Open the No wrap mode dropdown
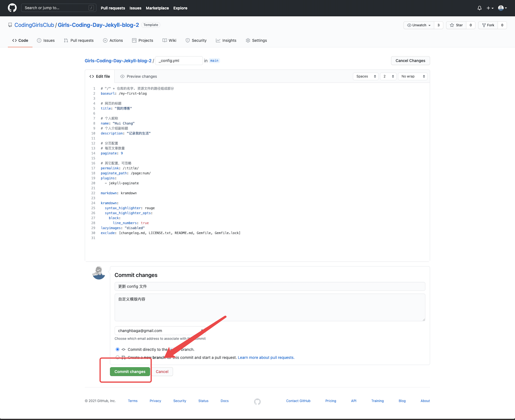This screenshot has width=515, height=420. (x=412, y=76)
